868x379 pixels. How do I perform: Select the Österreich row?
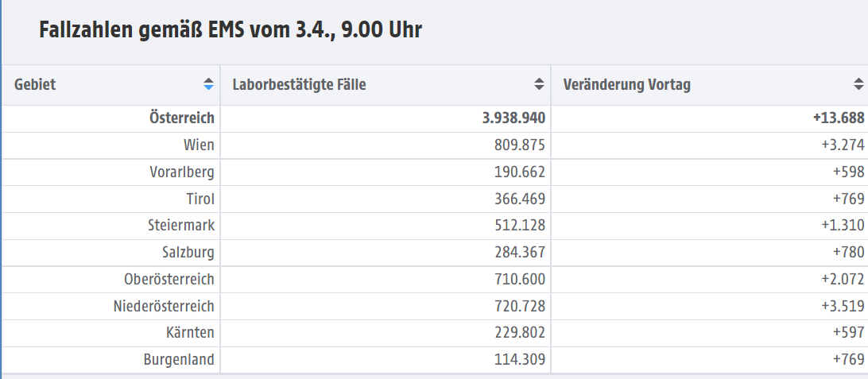pyautogui.click(x=435, y=118)
